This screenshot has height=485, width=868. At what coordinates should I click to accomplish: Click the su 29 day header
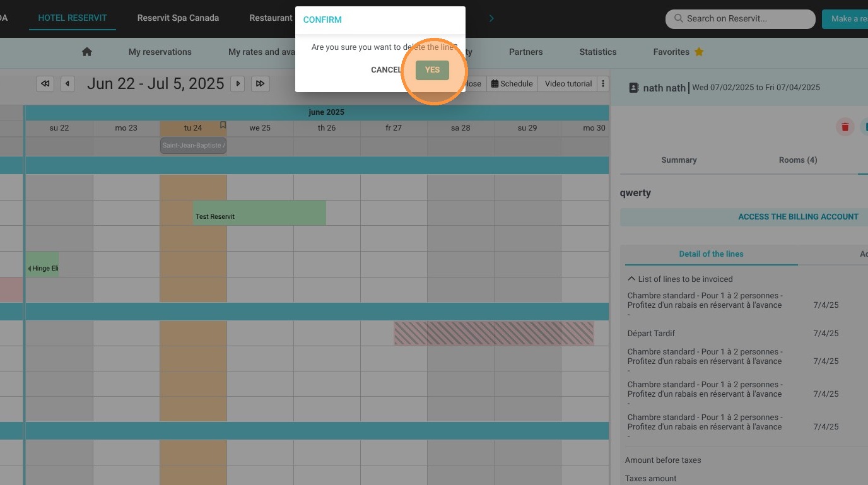(x=527, y=128)
